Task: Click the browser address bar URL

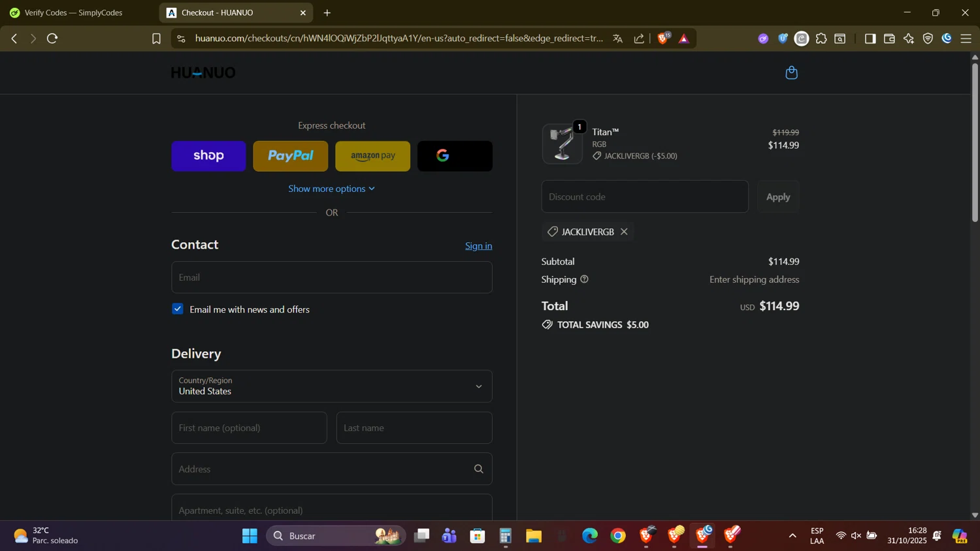Action: click(x=399, y=39)
